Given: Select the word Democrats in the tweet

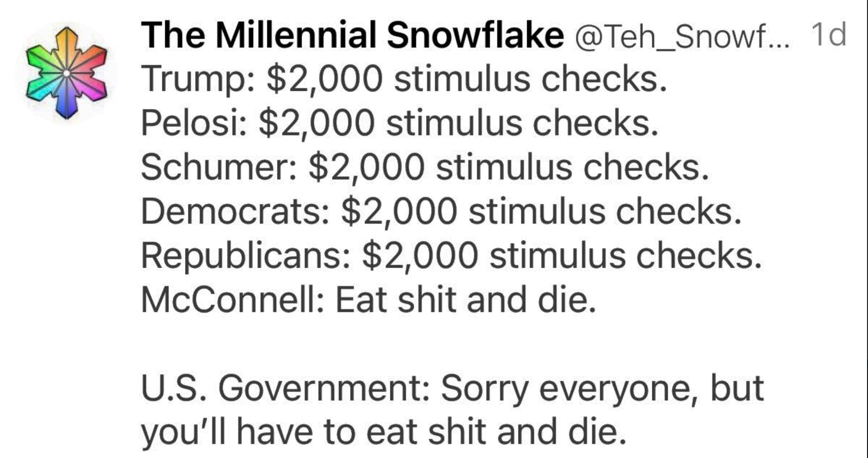Looking at the screenshot, I should [232, 212].
